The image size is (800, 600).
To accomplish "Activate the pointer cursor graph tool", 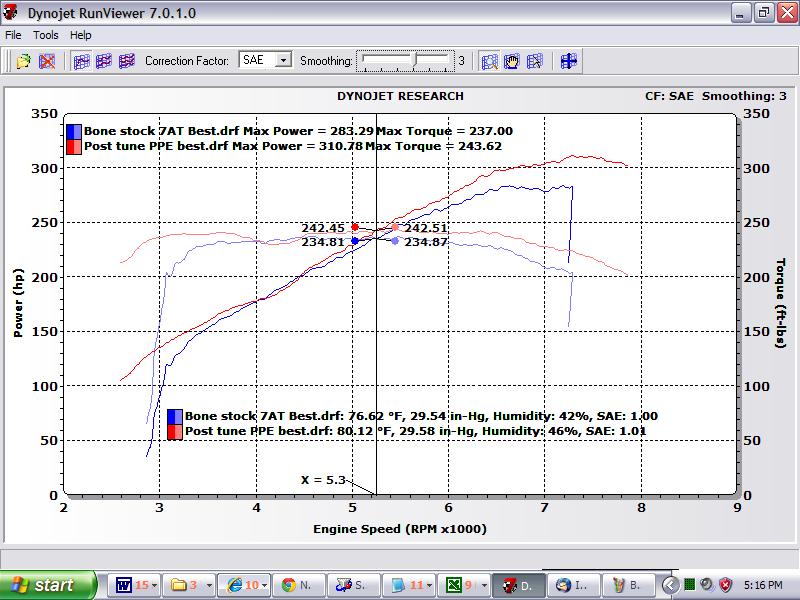I will click(x=535, y=61).
